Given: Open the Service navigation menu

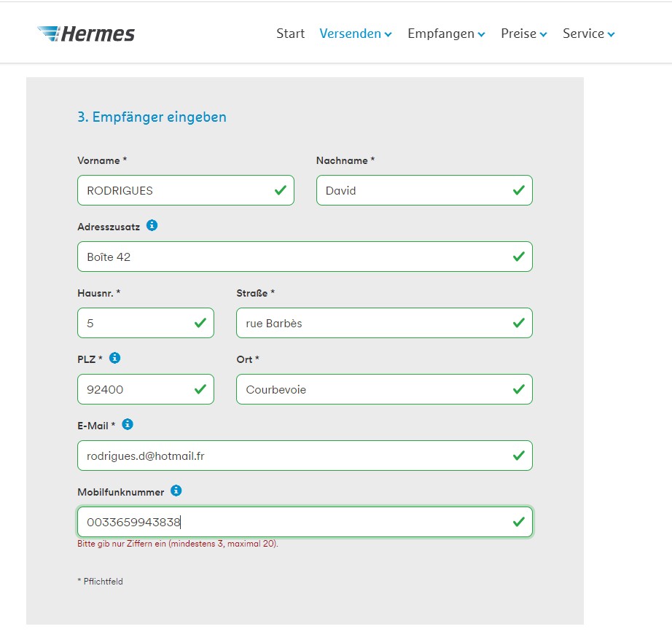Looking at the screenshot, I should (x=588, y=34).
